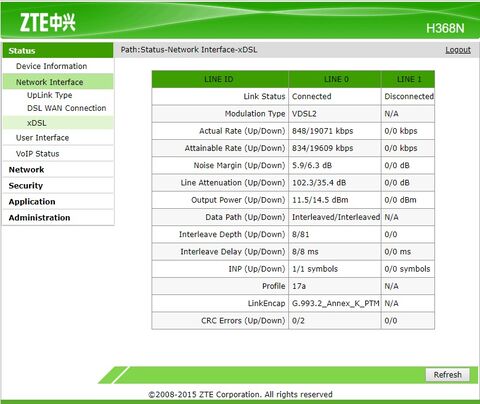480x404 pixels.
Task: Click the VDSL2 modulation value
Action: (x=304, y=114)
